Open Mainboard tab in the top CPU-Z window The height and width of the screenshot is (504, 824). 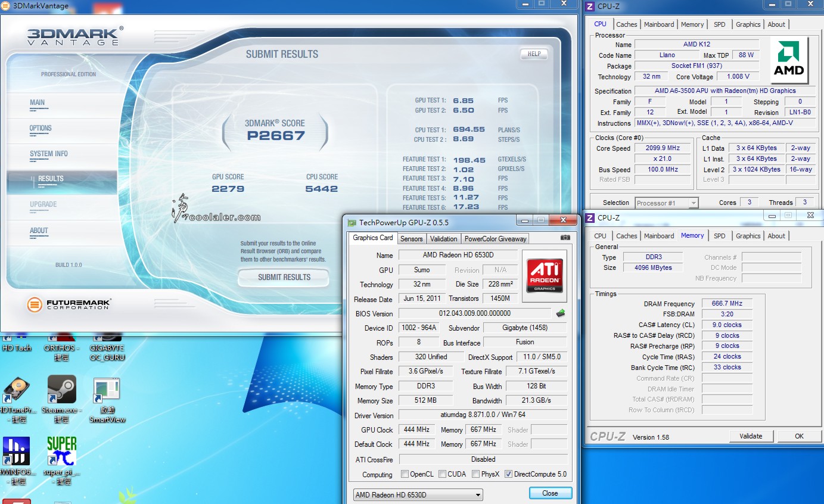coord(659,24)
